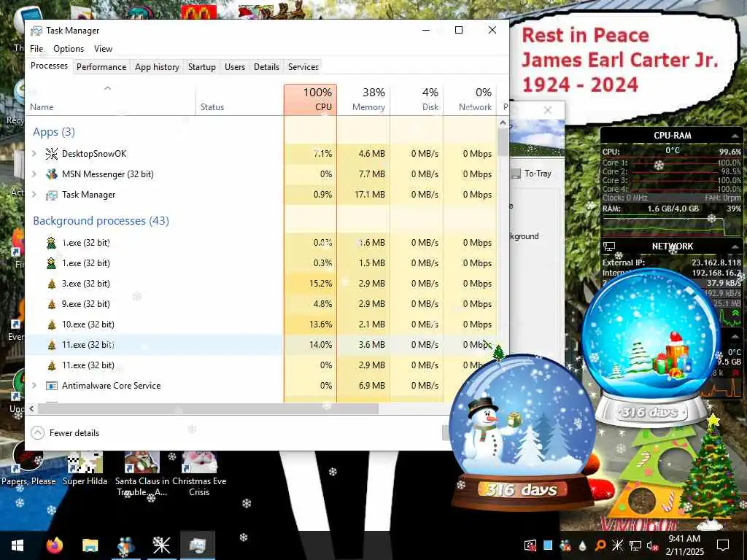This screenshot has height=560, width=747.
Task: Switch to the Services tab
Action: click(303, 67)
